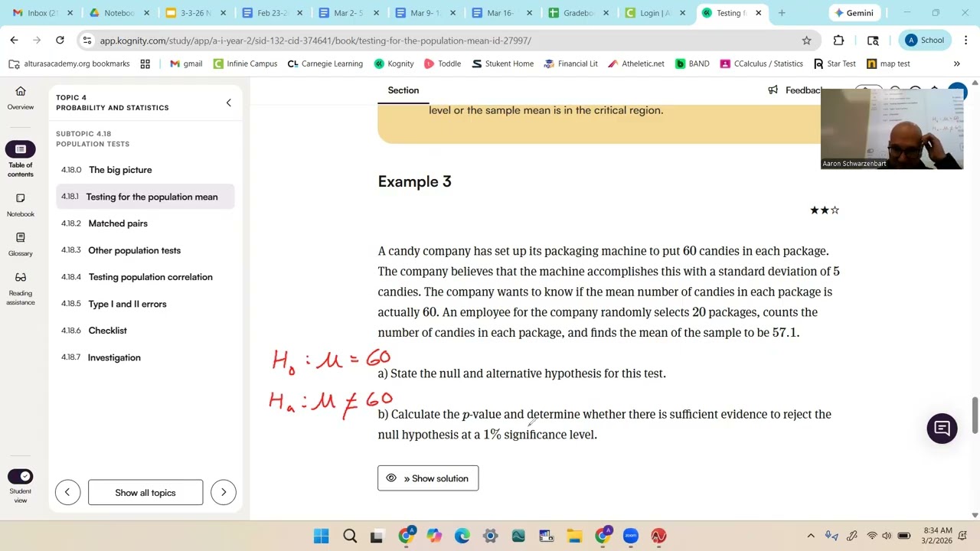This screenshot has height=551, width=980.
Task: Open the Glossary sidebar icon
Action: (21, 244)
